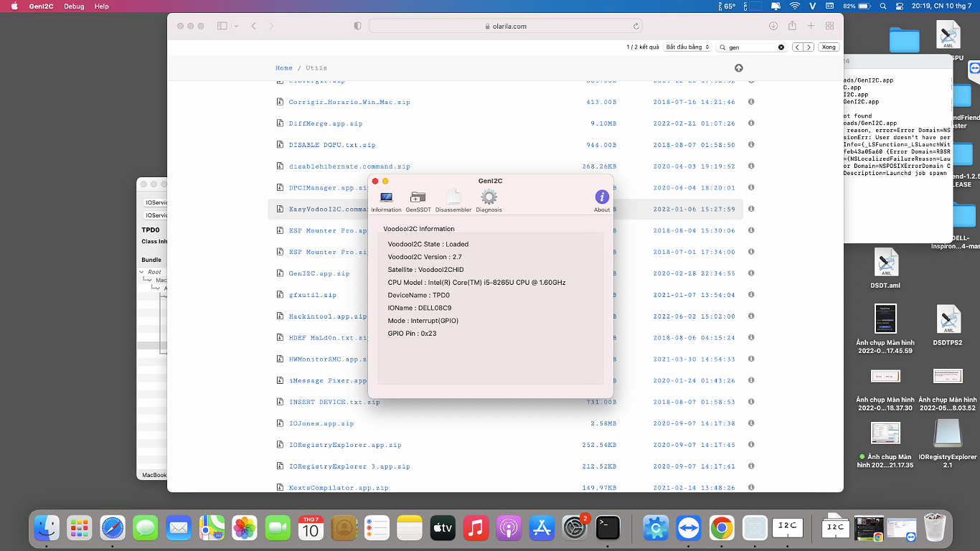Click the 'Xong' button in find bar
Image resolution: width=980 pixels, height=551 pixels.
pyautogui.click(x=829, y=47)
